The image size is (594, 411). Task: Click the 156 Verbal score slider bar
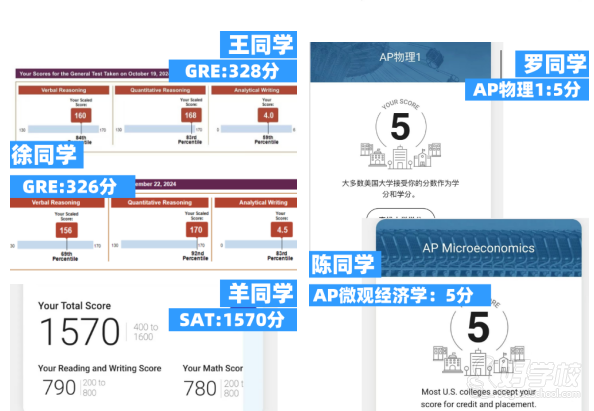point(55,245)
